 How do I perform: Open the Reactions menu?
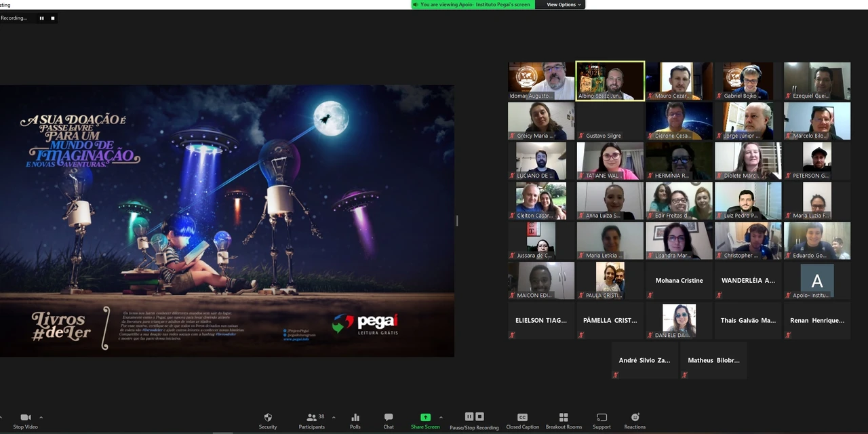pyautogui.click(x=635, y=420)
